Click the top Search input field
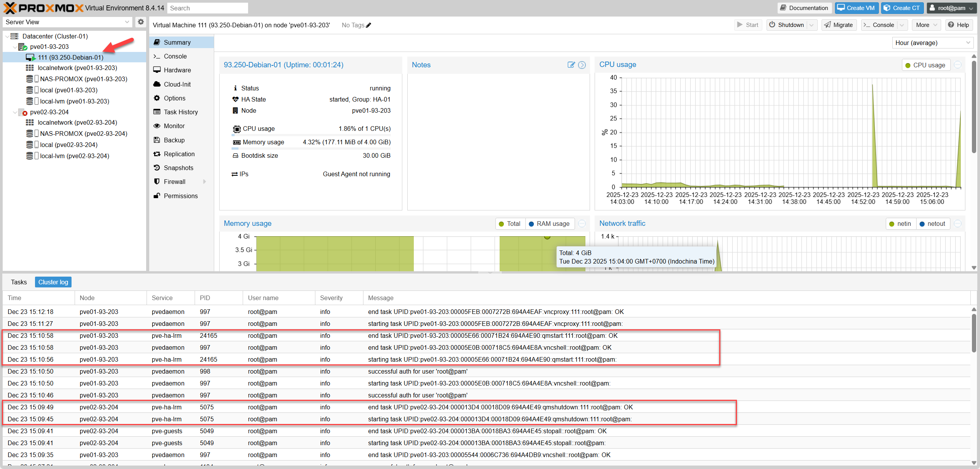This screenshot has width=980, height=469. [208, 8]
